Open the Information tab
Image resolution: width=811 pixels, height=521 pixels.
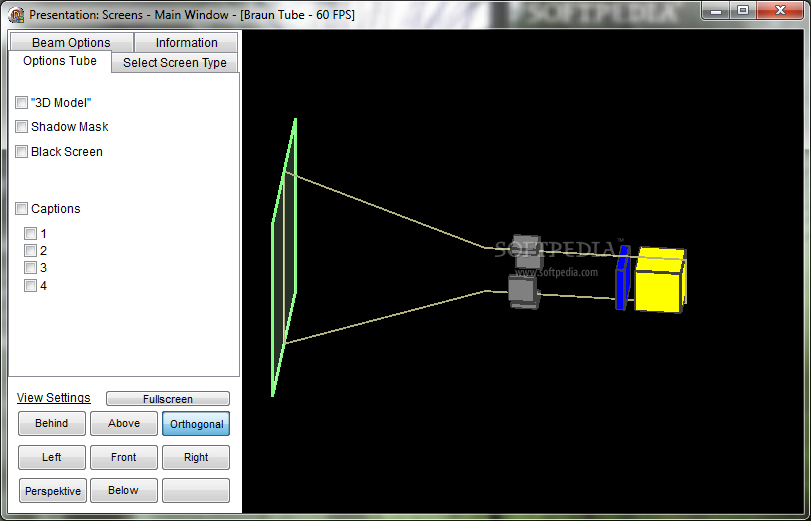point(186,42)
